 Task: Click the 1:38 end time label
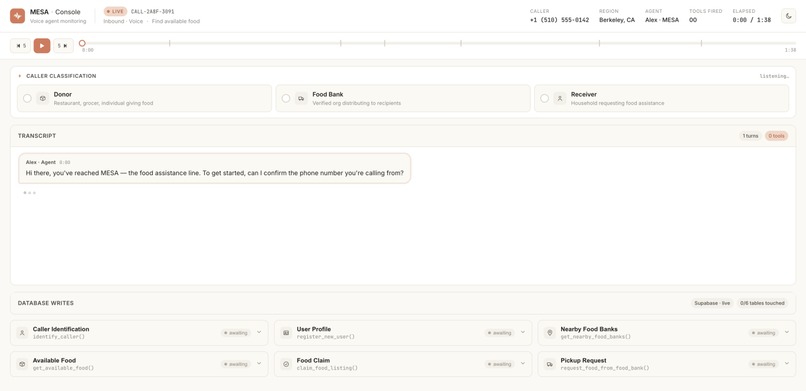pos(790,50)
